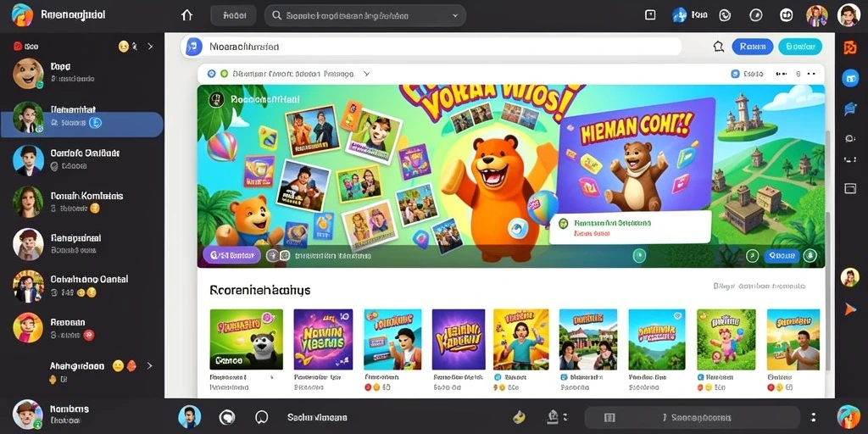This screenshot has width=868, height=434.
Task: Open the small avatar in the right sidebar
Action: point(849,277)
